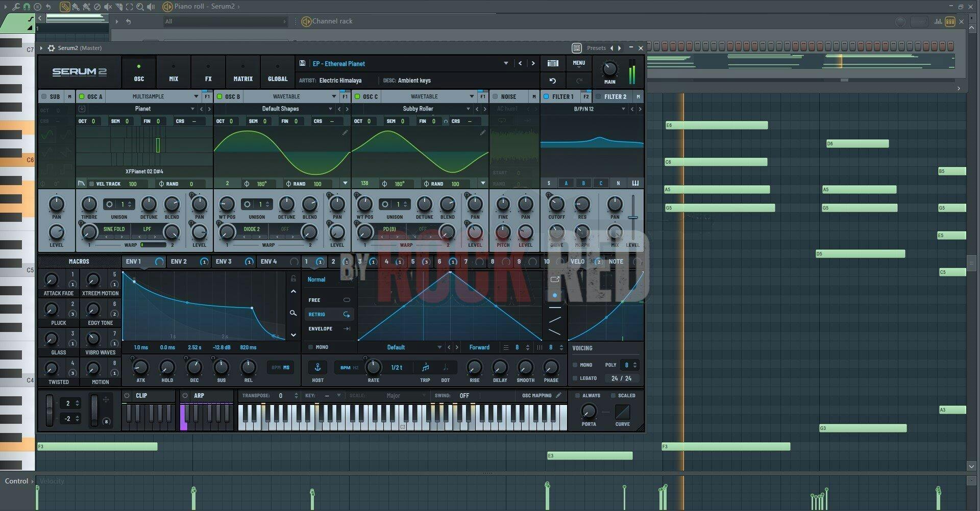980x511 pixels.
Task: Enable the SUB oscillator toggle
Action: point(44,96)
